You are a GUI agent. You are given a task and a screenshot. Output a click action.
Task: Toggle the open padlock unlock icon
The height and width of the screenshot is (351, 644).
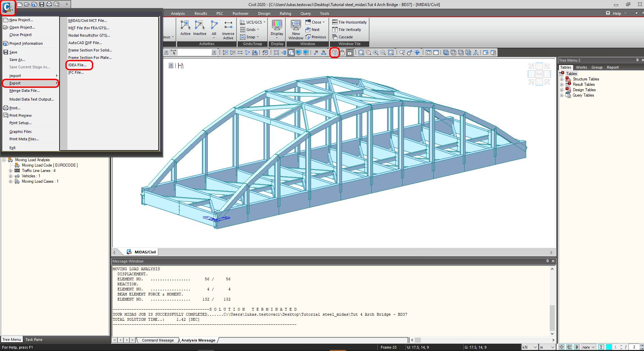[x=342, y=52]
